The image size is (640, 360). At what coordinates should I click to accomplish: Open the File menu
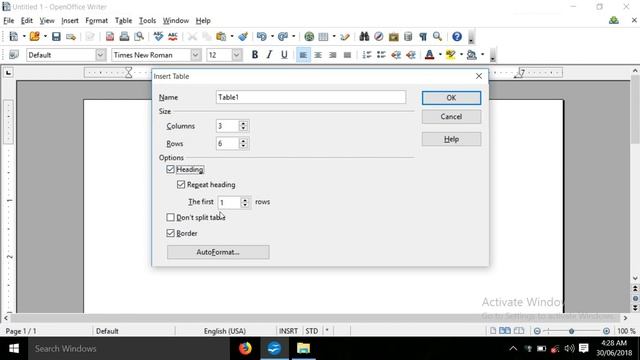(9, 20)
